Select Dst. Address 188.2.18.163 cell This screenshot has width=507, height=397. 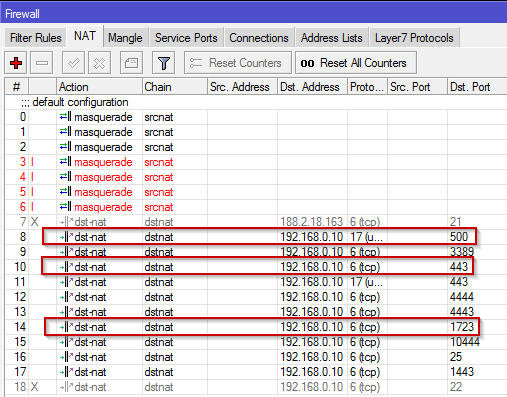coord(312,222)
